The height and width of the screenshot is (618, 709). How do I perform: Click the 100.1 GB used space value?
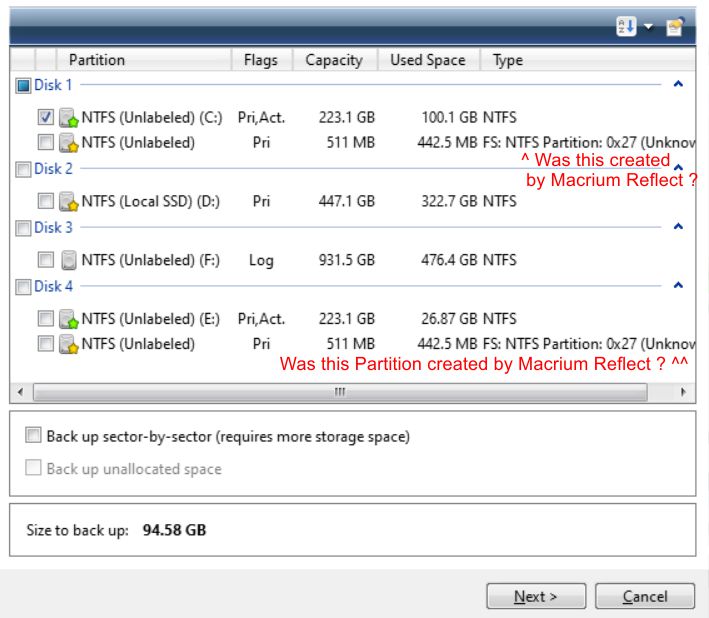tap(449, 118)
